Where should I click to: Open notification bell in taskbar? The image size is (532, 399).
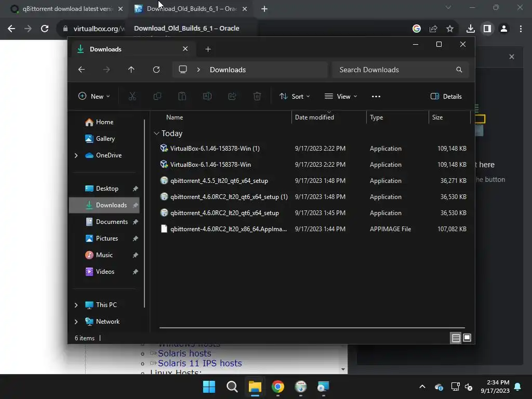518,387
